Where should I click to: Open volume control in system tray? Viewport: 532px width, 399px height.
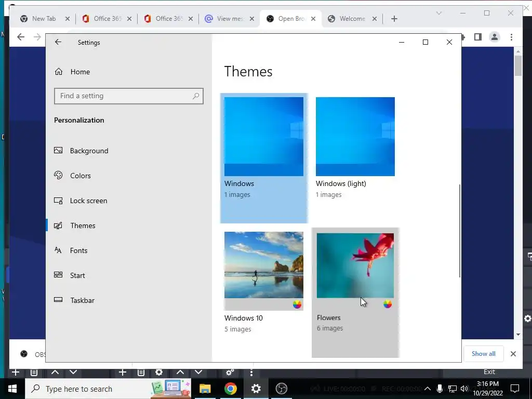pyautogui.click(x=464, y=389)
